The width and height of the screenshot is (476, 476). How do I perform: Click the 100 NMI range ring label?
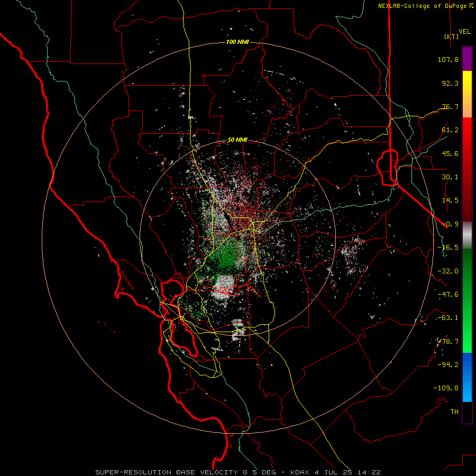pyautogui.click(x=237, y=42)
